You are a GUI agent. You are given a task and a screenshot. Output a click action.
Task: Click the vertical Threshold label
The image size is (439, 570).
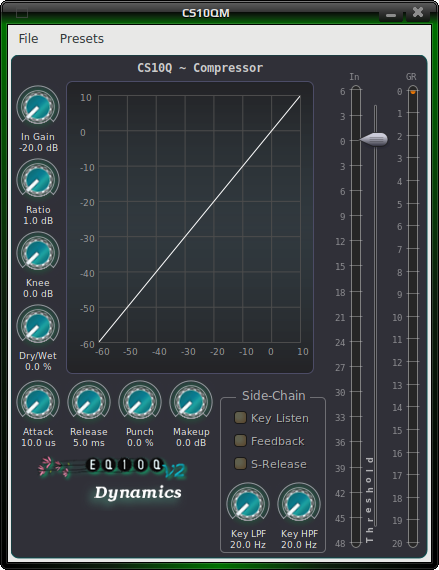[x=370, y=499]
